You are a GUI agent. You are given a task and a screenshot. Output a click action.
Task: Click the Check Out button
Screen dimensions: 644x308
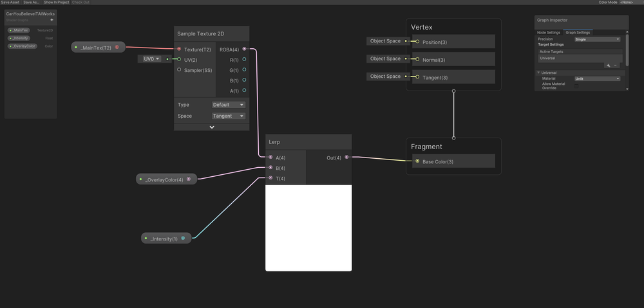(x=80, y=2)
